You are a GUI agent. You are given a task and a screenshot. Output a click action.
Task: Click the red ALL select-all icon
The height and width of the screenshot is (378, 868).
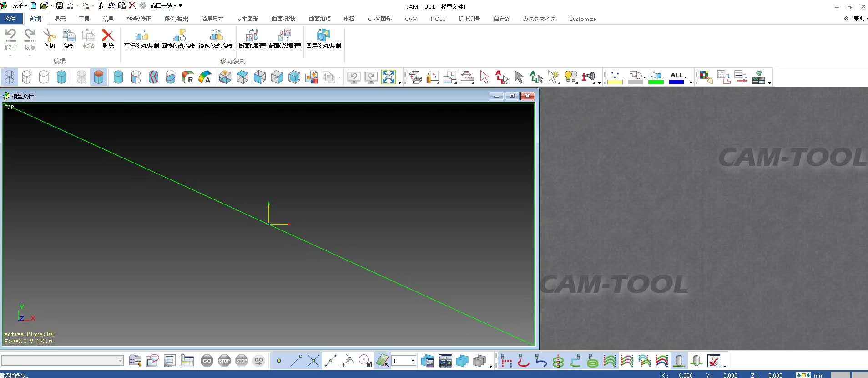coord(501,77)
